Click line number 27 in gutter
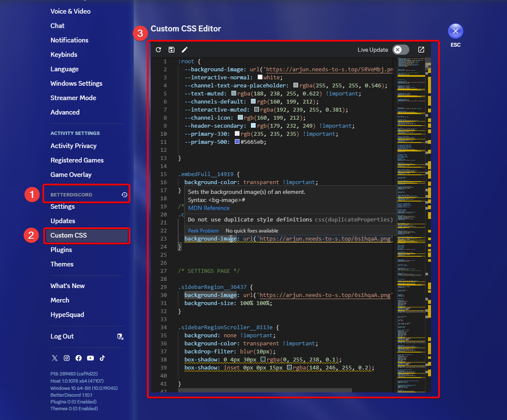507x420 pixels. pos(163,271)
